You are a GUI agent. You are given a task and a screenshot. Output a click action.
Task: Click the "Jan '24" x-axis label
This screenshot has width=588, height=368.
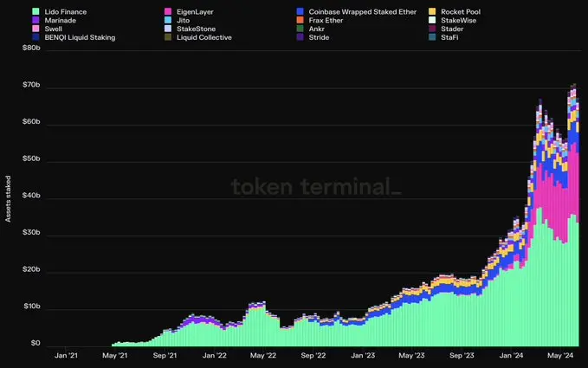511,355
